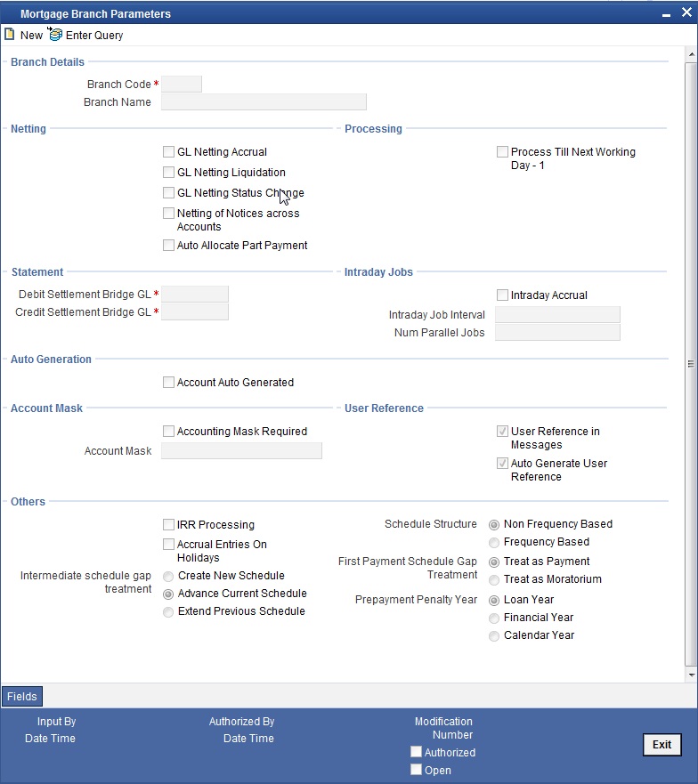Click the Input By label

click(57, 722)
